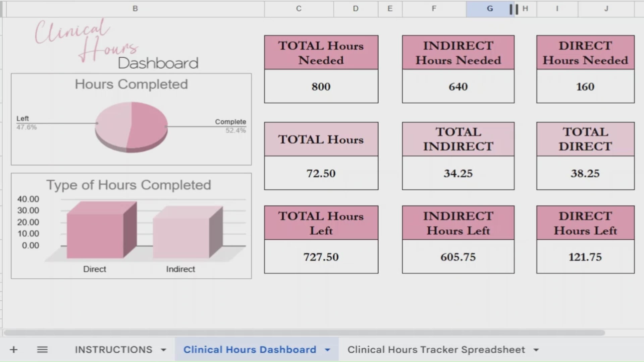Open the all sheets hamburger menu
Viewport: 644px width, 362px height.
tap(42, 349)
